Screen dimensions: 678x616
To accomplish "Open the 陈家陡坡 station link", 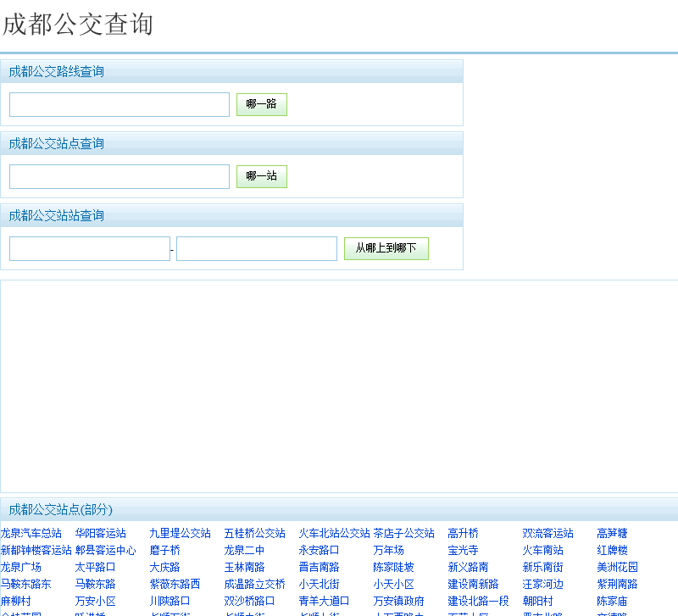I will point(394,567).
